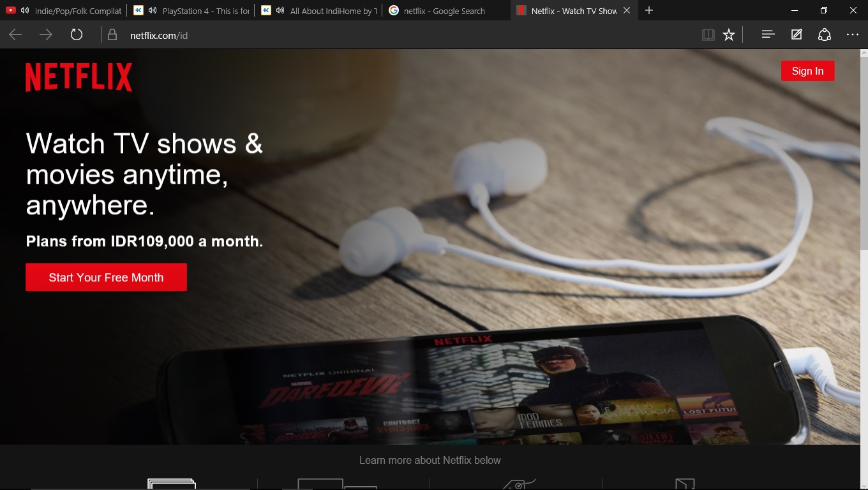Screen dimensions: 868x490
Task: Click 'Learn more about Netflix below' text
Action: [x=430, y=460]
